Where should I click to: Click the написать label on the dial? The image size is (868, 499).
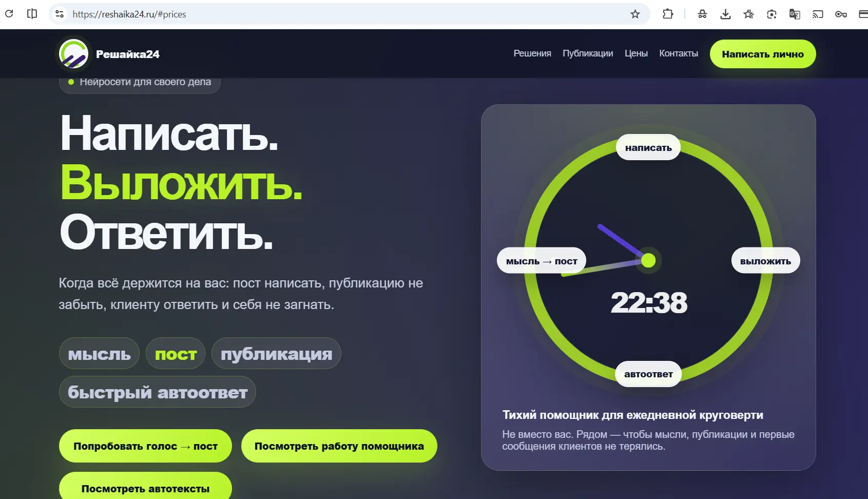pos(648,147)
